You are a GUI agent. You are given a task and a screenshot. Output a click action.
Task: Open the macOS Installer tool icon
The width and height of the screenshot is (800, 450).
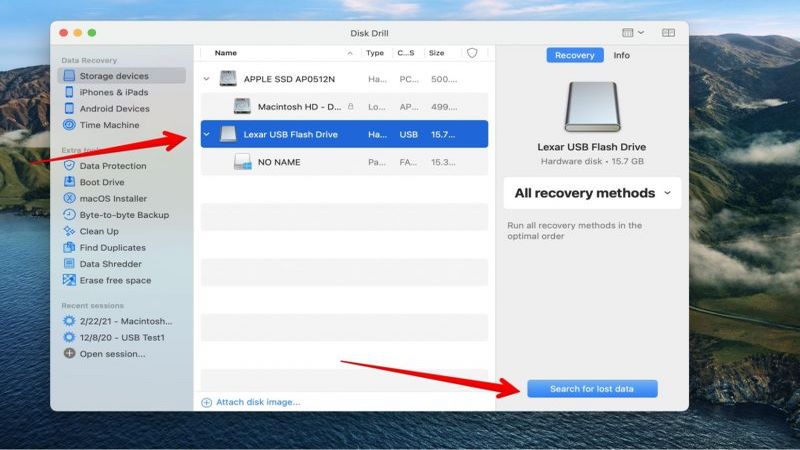coord(69,198)
